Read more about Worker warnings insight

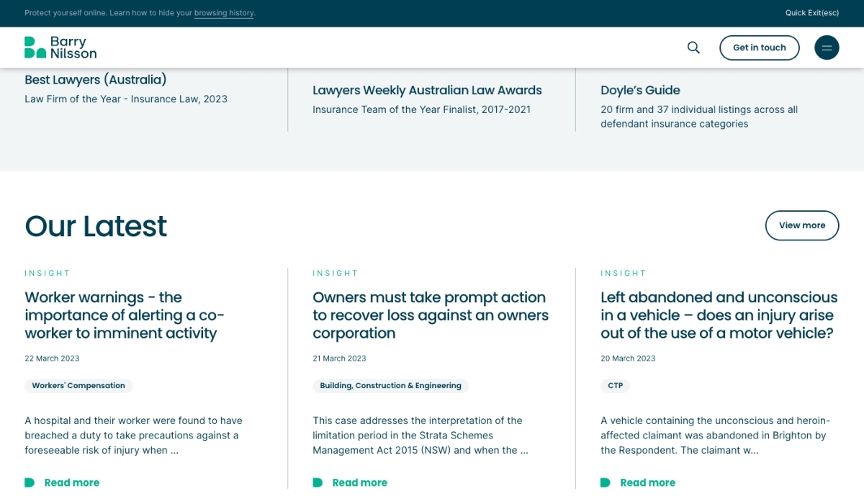(x=71, y=482)
